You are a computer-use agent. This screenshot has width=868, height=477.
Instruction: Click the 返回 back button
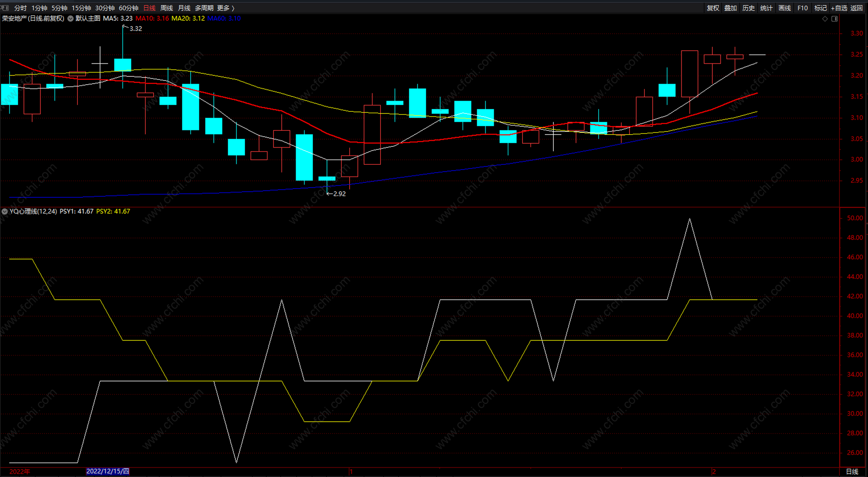(x=856, y=8)
